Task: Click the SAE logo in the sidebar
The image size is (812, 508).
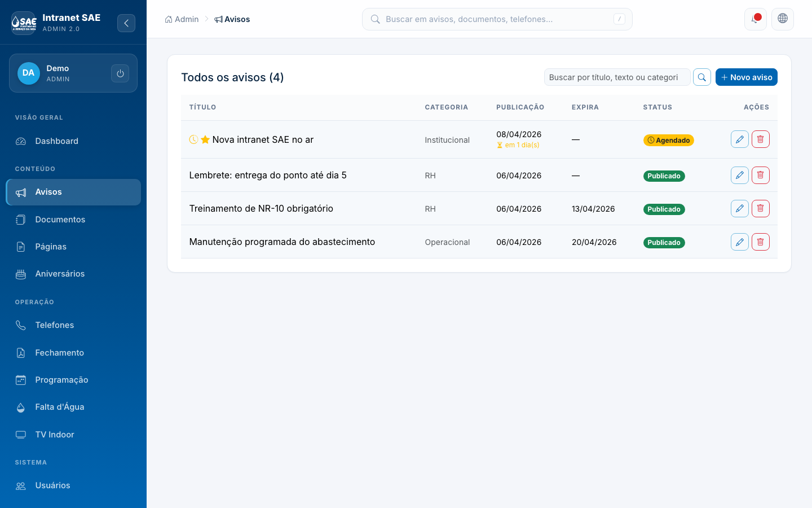Action: 24,23
